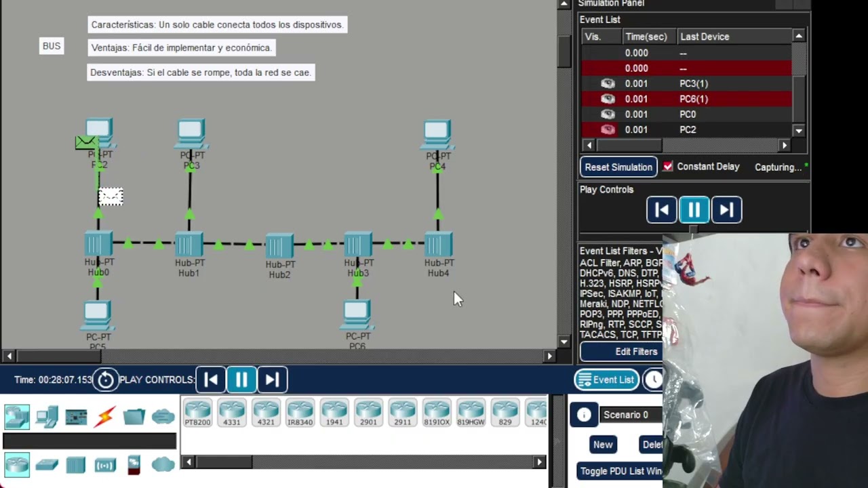
Task: Click workspace scroll-down arrow
Action: coord(564,342)
